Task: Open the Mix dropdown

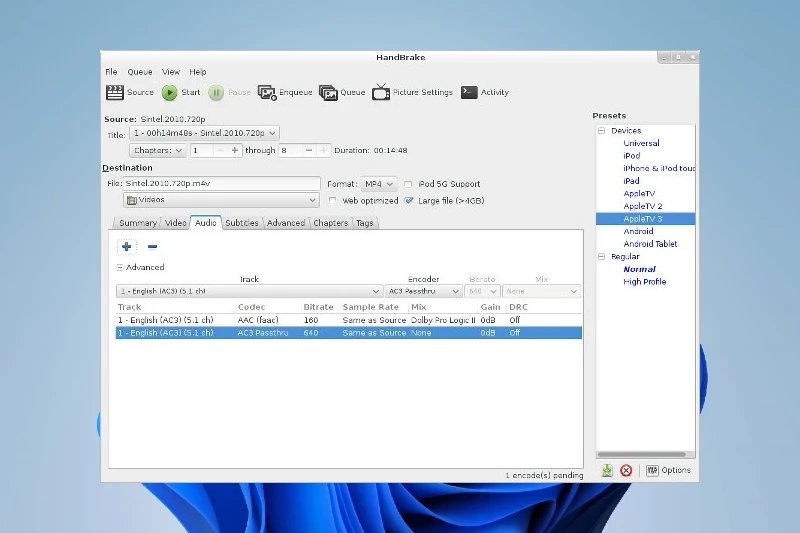Action: (541, 291)
